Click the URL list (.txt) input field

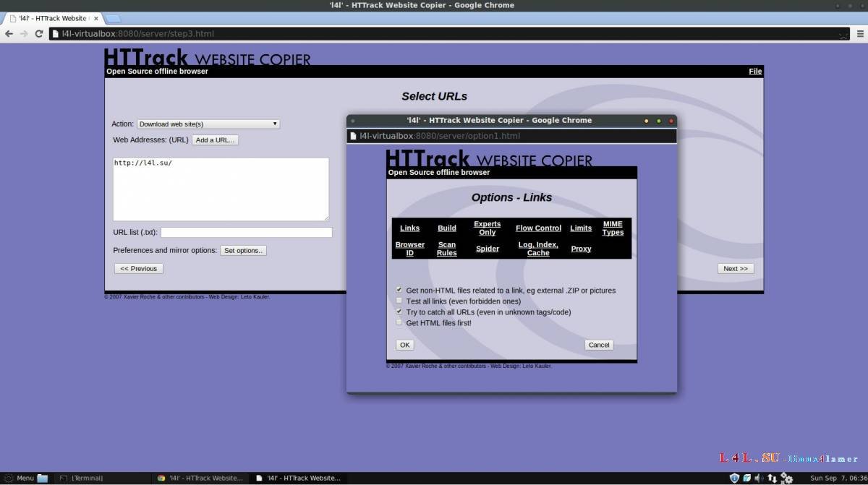pyautogui.click(x=247, y=232)
